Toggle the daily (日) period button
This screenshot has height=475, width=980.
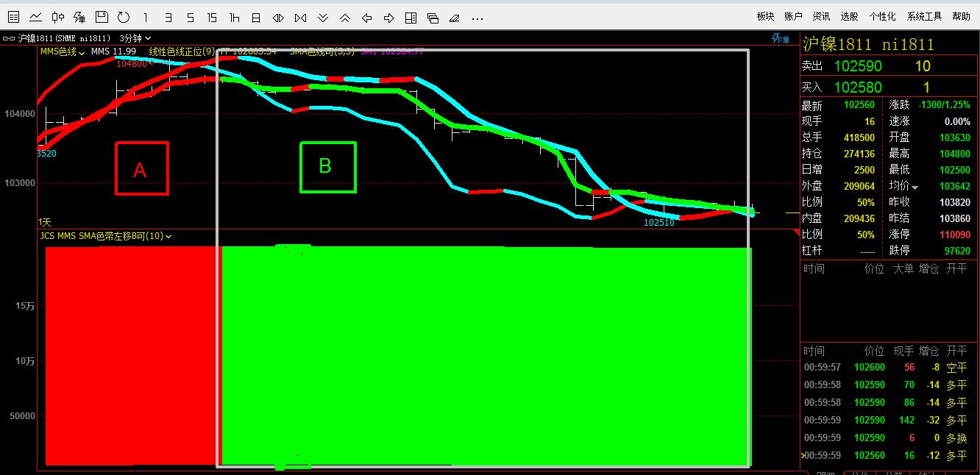(x=256, y=17)
